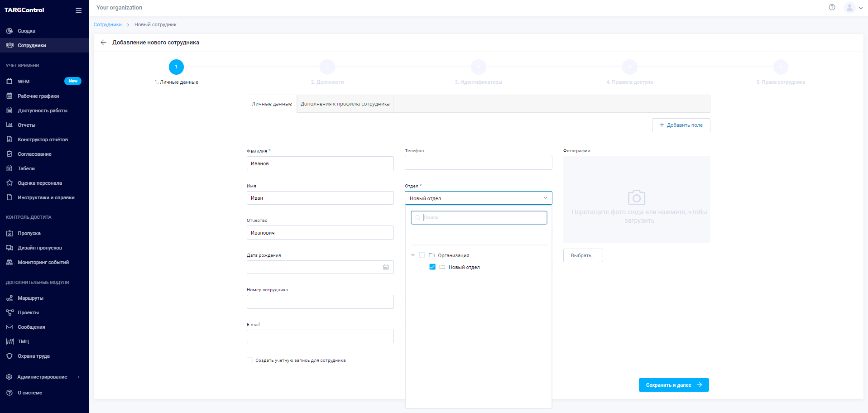Click the New badge beside WFM

73,81
